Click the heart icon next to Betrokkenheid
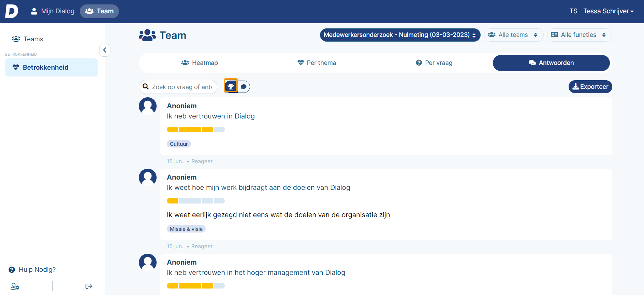Screen dimensions: 644x295 pyautogui.click(x=16, y=67)
